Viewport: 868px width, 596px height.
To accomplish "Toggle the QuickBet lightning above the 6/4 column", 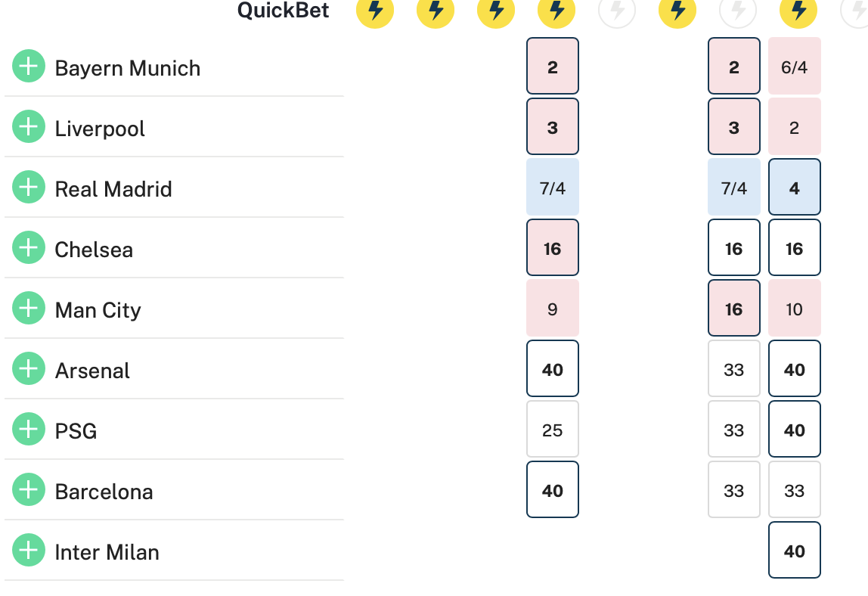I will (x=798, y=9).
